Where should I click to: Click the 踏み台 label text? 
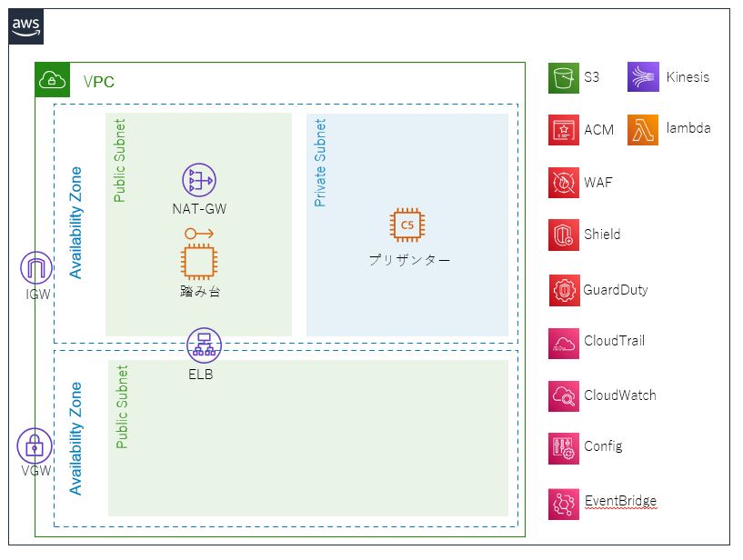pos(200,292)
